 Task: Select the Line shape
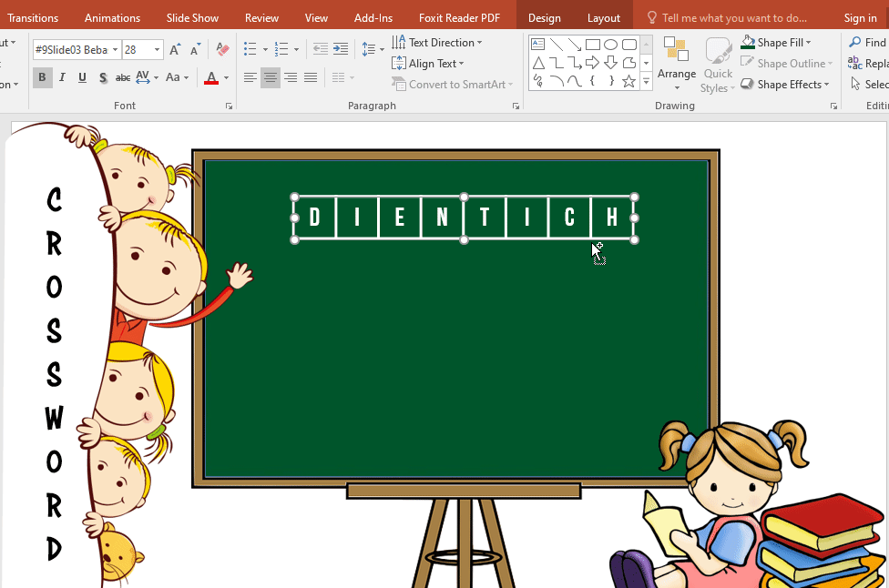pos(557,45)
